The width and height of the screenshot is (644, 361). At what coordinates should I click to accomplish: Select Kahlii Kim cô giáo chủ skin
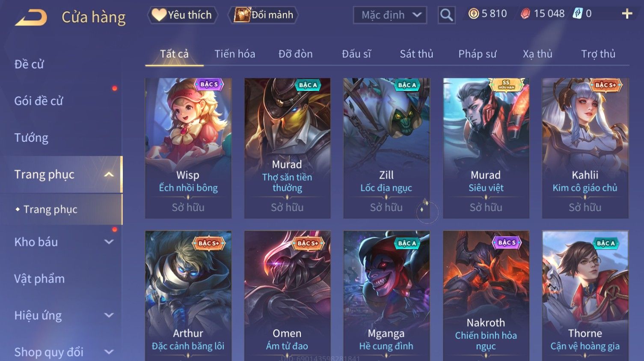pyautogui.click(x=585, y=148)
